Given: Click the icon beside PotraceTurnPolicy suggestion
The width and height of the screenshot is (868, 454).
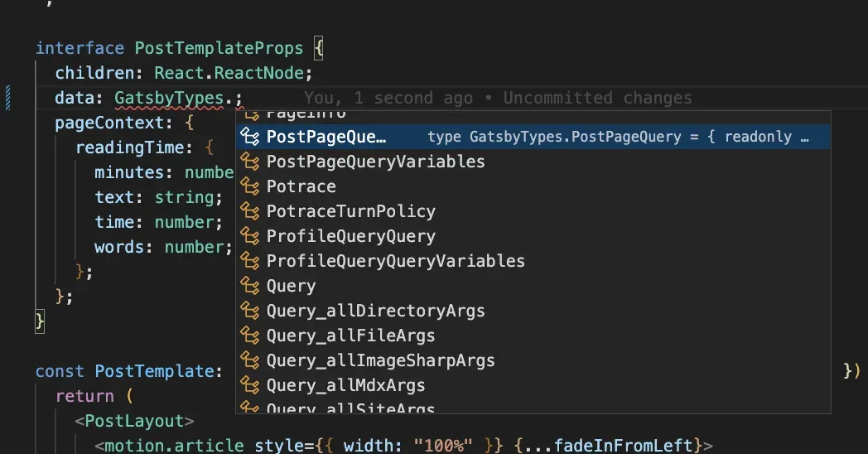Looking at the screenshot, I should click(x=249, y=211).
